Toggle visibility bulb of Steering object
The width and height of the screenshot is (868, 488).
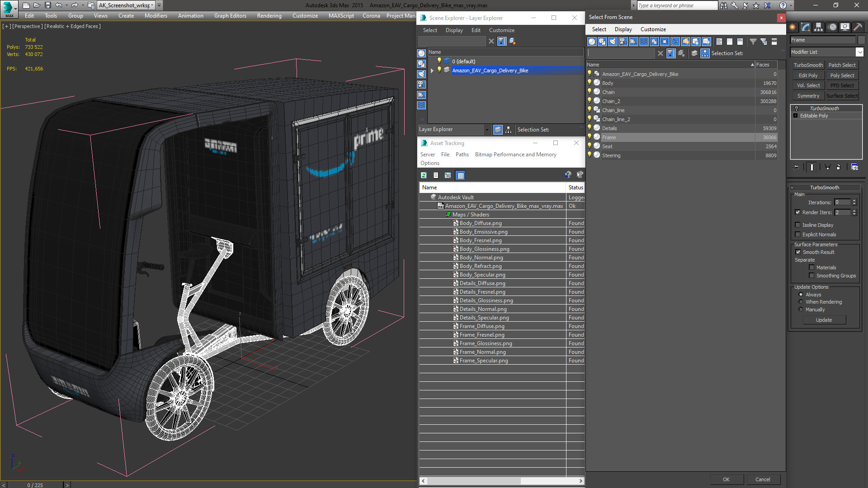click(590, 155)
